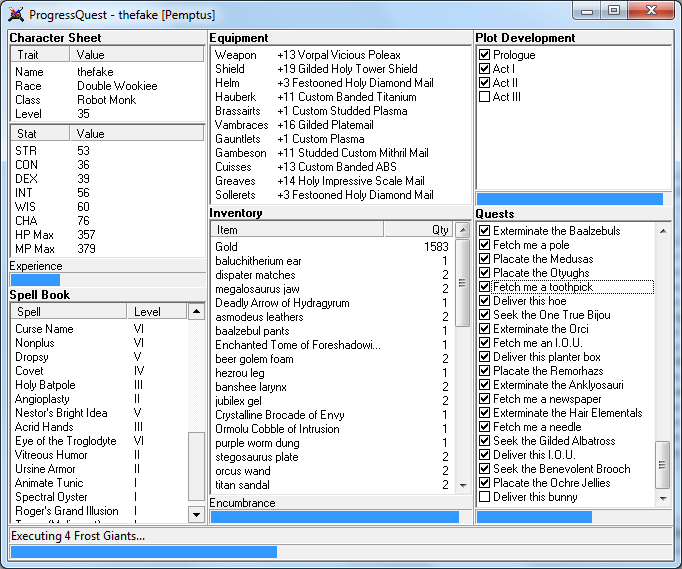Click the HP Max stat row

tap(107, 235)
